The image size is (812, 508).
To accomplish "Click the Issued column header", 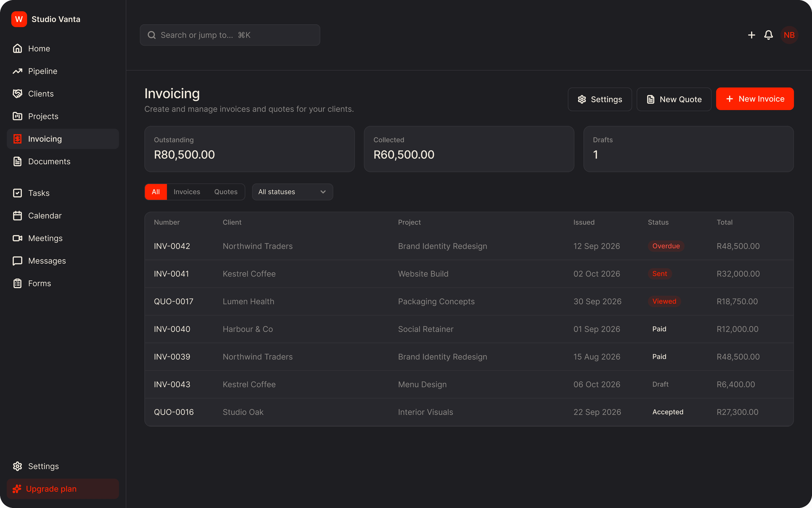I will click(x=584, y=222).
